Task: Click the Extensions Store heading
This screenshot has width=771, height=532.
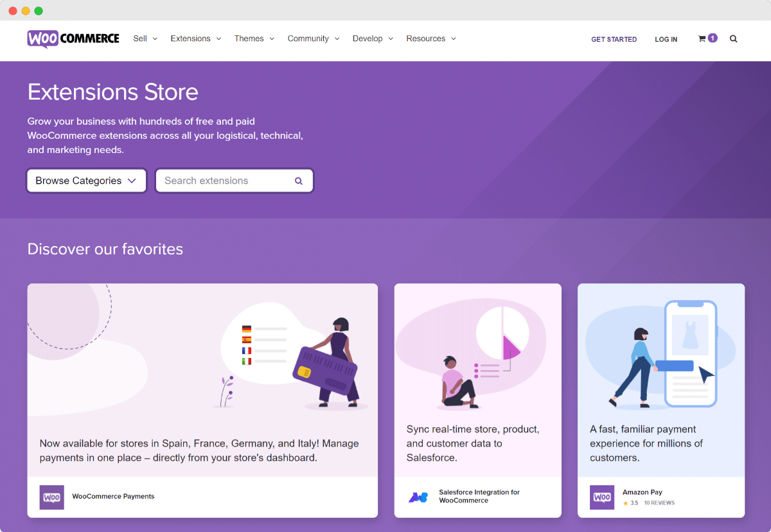Action: [x=113, y=92]
